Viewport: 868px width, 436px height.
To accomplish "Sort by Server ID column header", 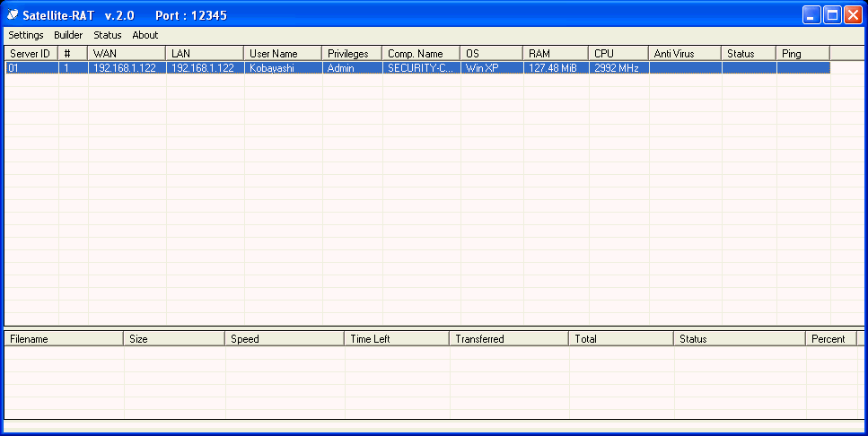I will 31,54.
